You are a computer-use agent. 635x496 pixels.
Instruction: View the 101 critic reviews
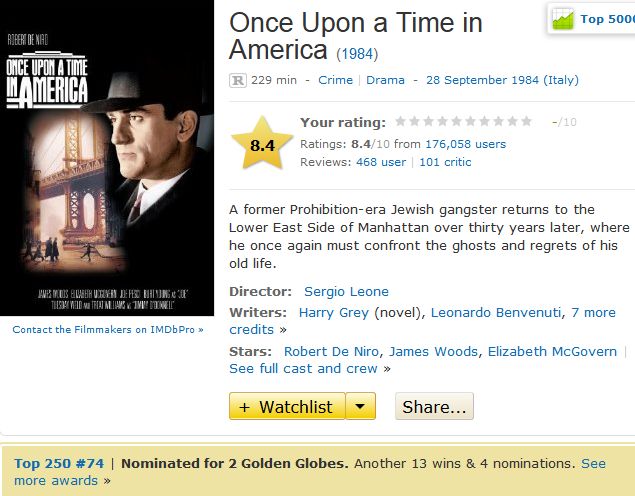(445, 162)
